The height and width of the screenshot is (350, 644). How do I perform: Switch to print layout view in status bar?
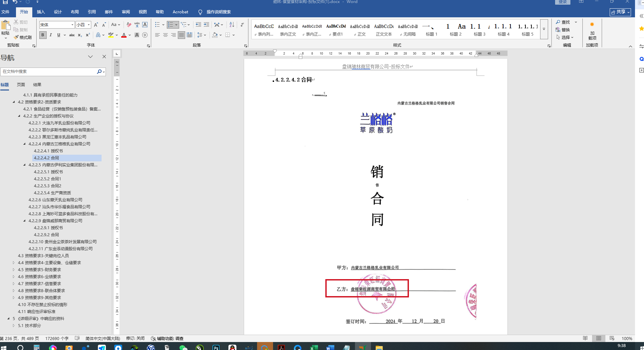tap(599, 338)
